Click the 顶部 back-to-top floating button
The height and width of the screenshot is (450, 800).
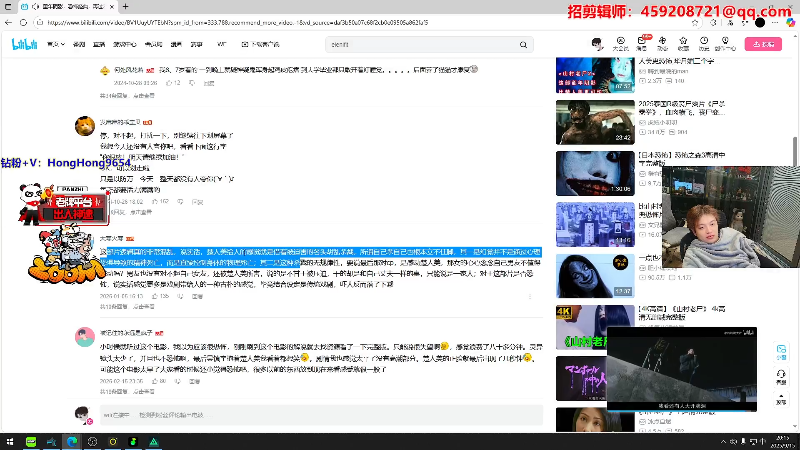click(x=781, y=399)
